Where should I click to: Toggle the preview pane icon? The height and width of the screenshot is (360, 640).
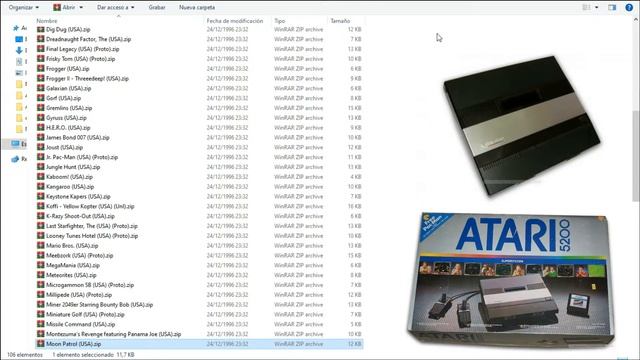(x=612, y=7)
